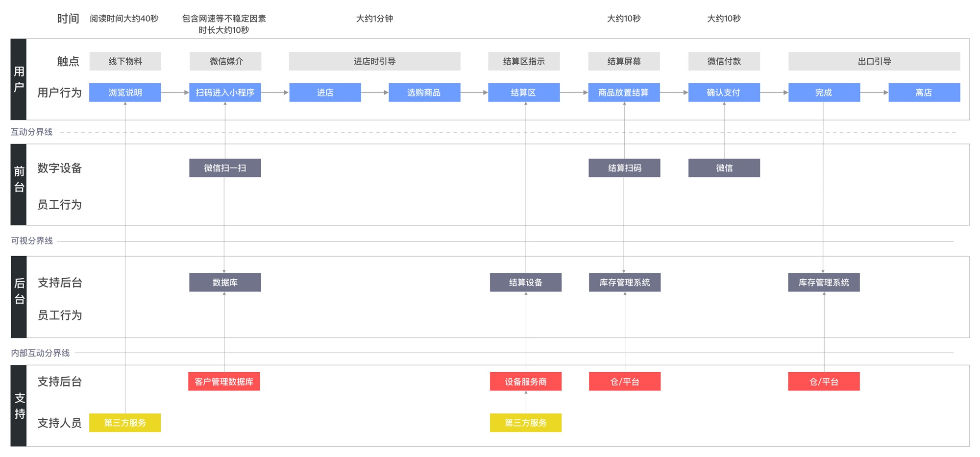Click the 进店 user action box
Viewport: 980px width, 457px height.
pos(325,93)
